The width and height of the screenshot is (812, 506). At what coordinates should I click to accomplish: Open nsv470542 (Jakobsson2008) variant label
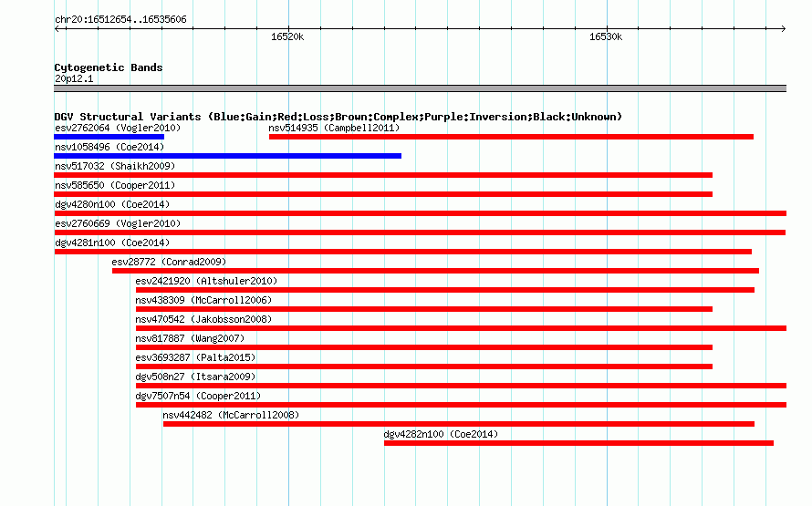click(x=203, y=319)
